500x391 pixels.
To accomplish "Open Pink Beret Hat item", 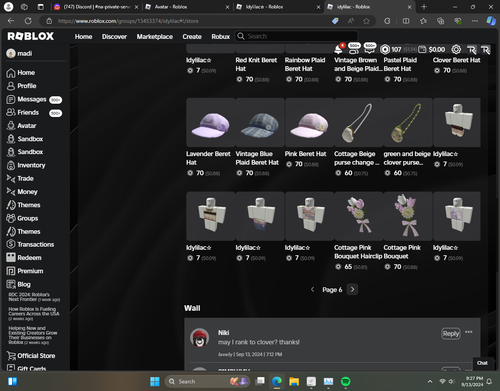I will click(305, 154).
